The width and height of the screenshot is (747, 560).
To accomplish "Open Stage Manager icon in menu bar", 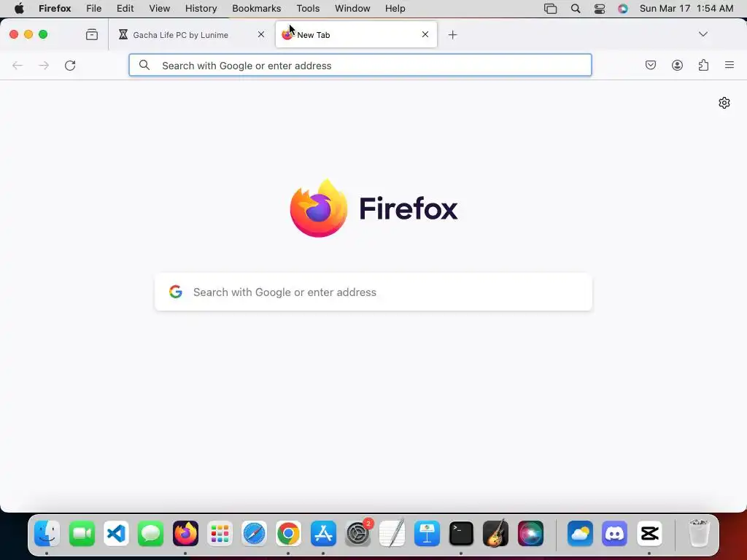I will coord(550,9).
